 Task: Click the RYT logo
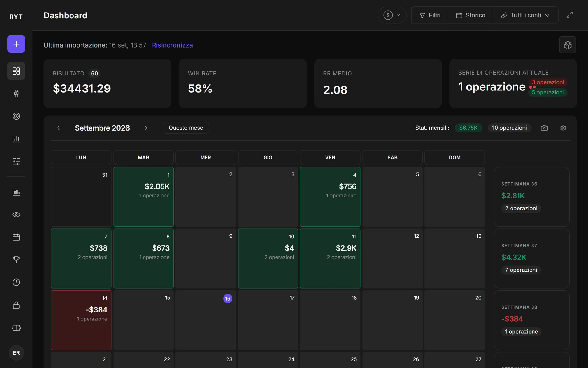coord(16,17)
